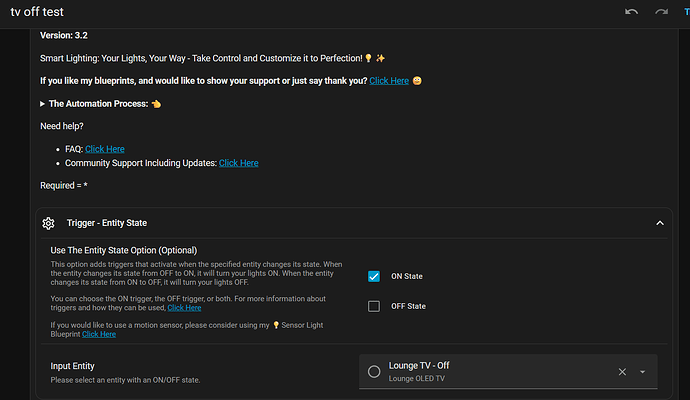Click the Trigger section gear icon

point(48,224)
